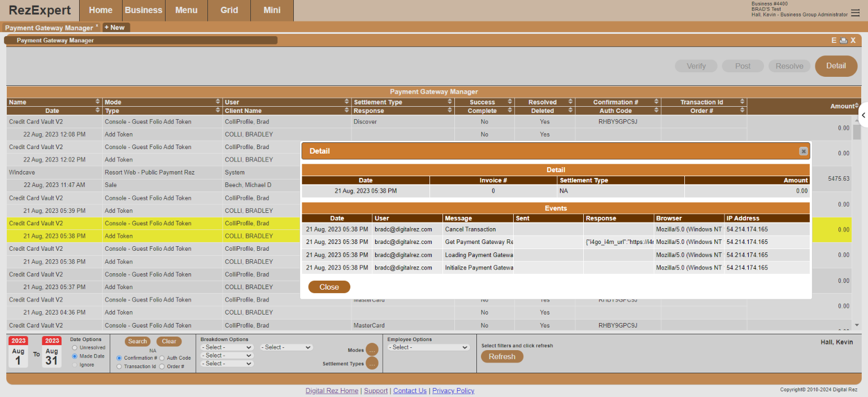Viewport: 868px width, 397px height.
Task: Sort by the Deleted column arrows
Action: tap(571, 111)
